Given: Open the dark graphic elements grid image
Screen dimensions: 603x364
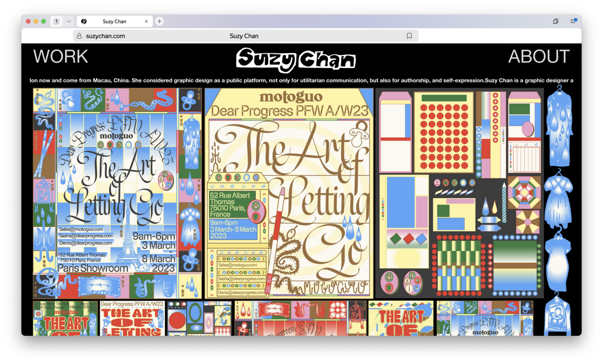Looking at the screenshot, I should click(460, 193).
